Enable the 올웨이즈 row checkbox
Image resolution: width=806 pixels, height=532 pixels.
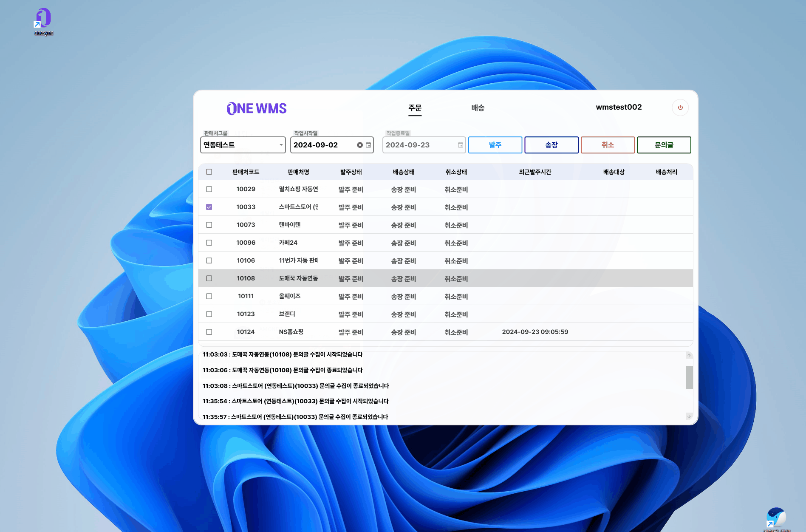point(209,296)
